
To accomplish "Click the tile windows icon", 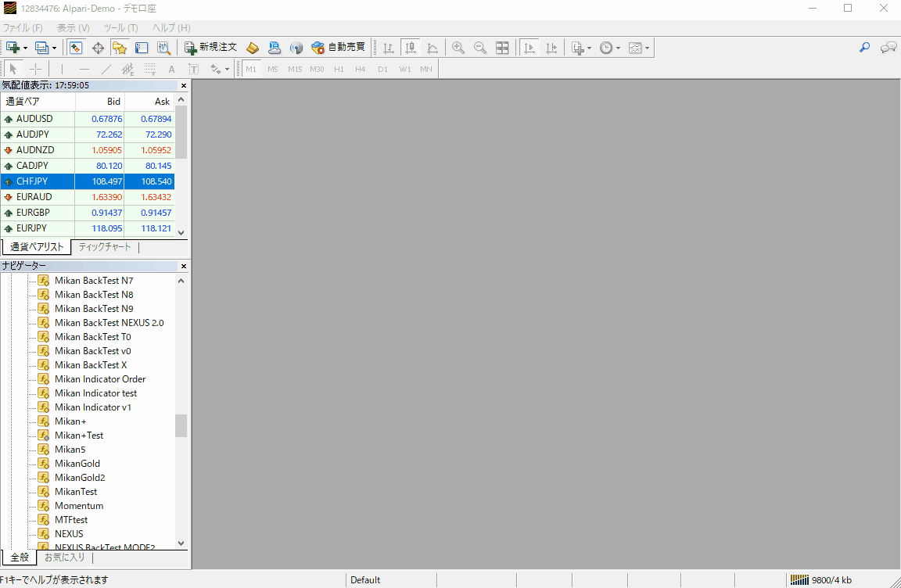I will pos(502,48).
